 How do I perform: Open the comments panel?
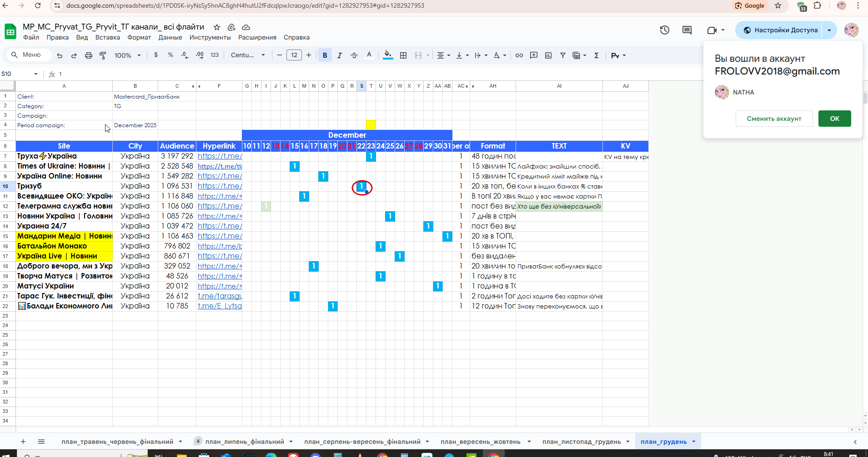coord(687,30)
